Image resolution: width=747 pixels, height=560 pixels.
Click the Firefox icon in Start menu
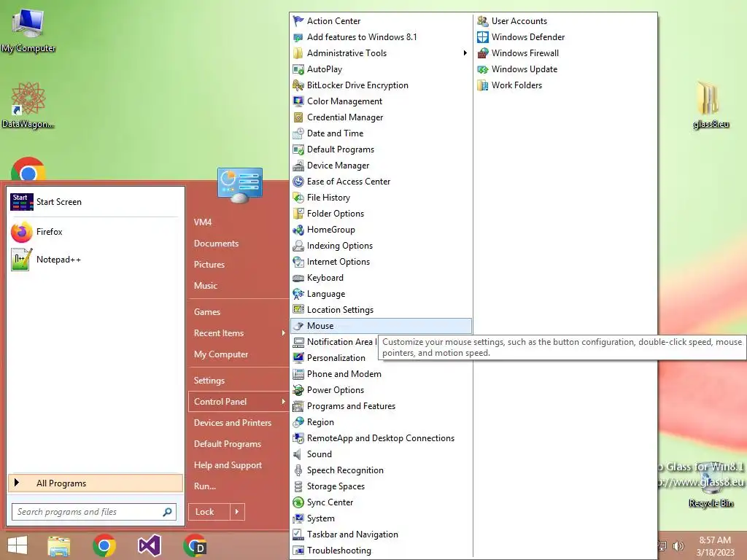(22, 232)
